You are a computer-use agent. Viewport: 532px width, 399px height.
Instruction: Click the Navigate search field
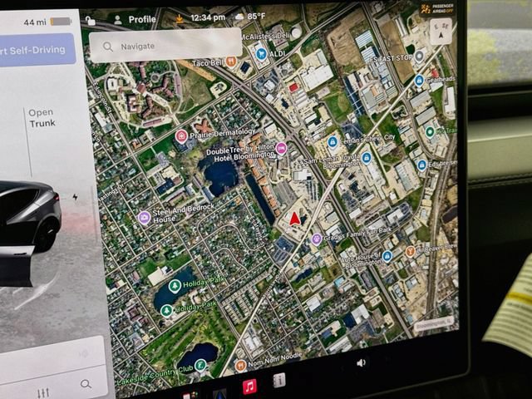[165, 46]
